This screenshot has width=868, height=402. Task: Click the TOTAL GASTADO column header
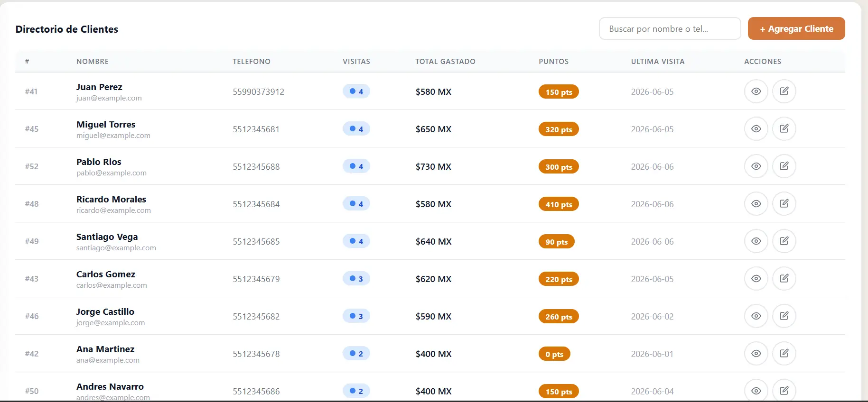[445, 61]
